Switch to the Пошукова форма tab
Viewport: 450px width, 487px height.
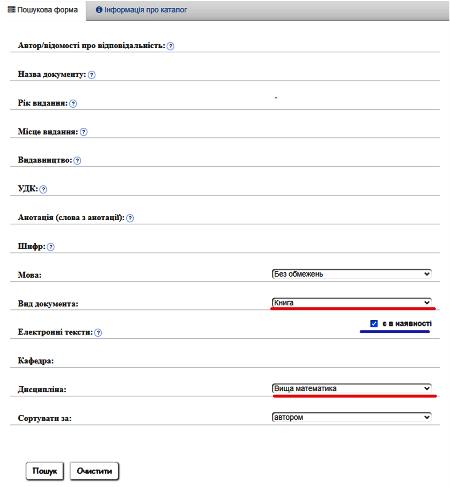coord(43,10)
